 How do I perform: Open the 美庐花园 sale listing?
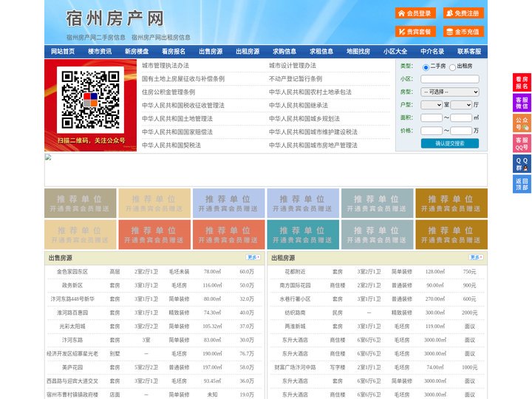click(72, 367)
